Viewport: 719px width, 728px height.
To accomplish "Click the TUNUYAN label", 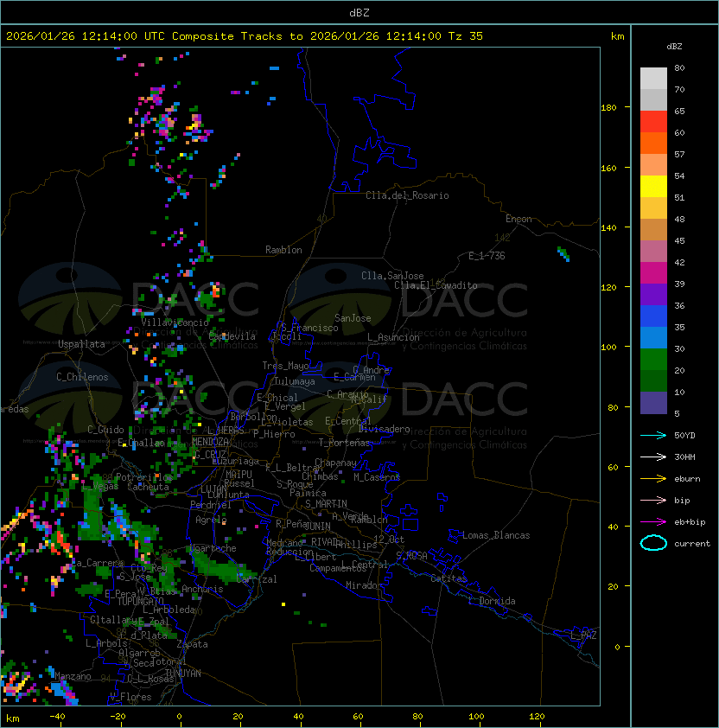I will tap(183, 674).
